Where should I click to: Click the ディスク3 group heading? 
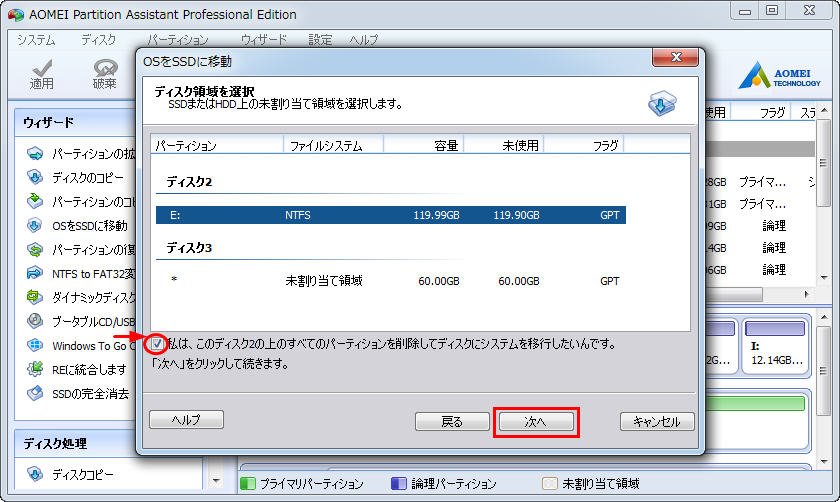(189, 248)
